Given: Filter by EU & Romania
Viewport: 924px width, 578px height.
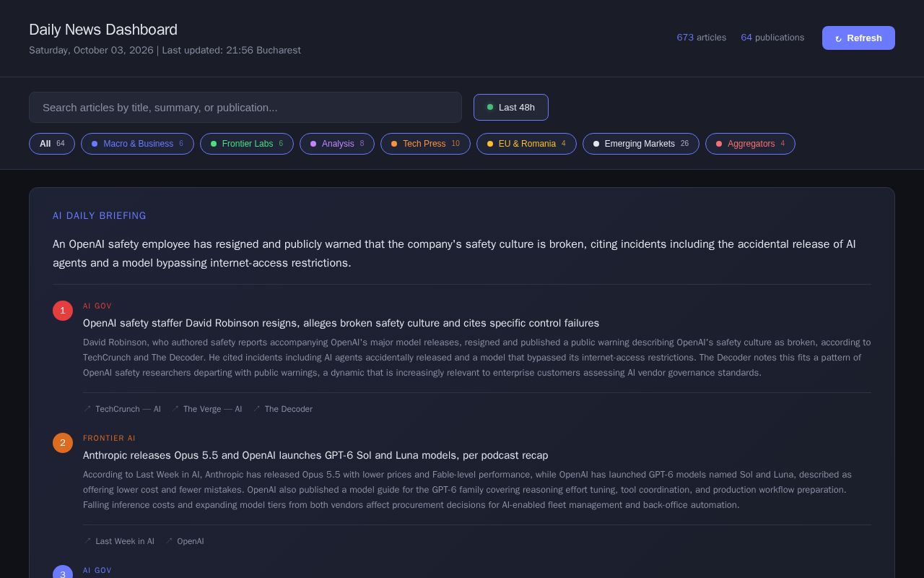Looking at the screenshot, I should [x=526, y=144].
